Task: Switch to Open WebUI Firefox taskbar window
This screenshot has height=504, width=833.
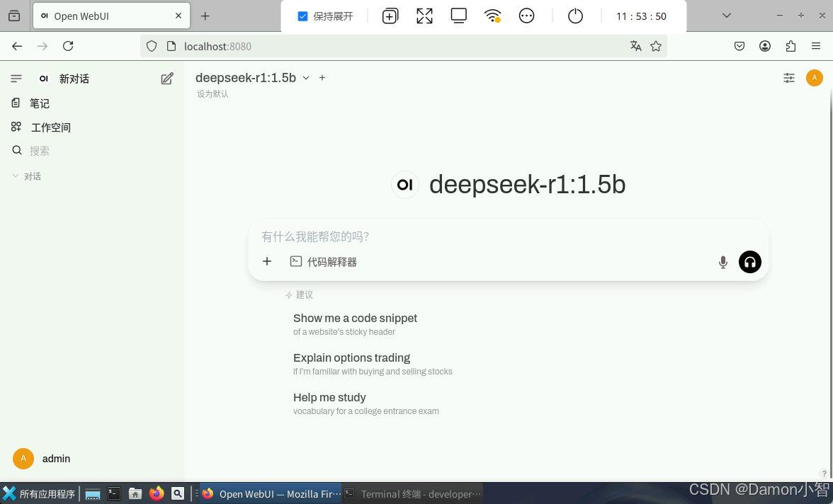Action: pyautogui.click(x=271, y=494)
